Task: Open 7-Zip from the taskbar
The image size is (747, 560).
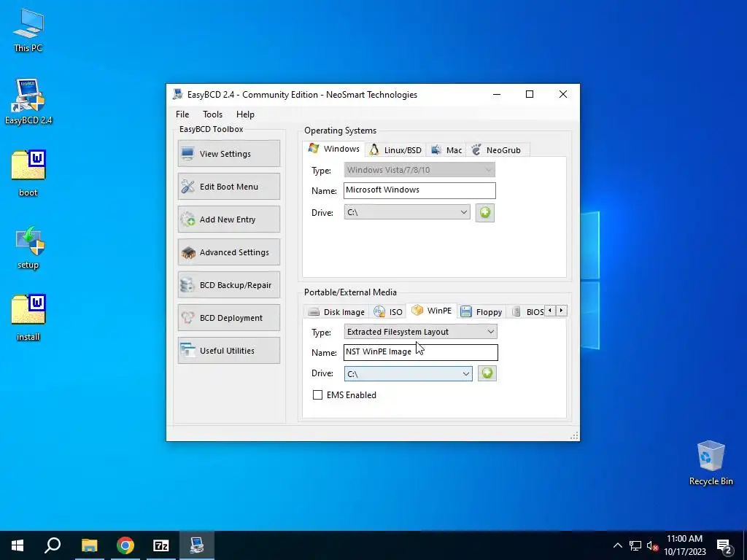Action: coord(161,545)
